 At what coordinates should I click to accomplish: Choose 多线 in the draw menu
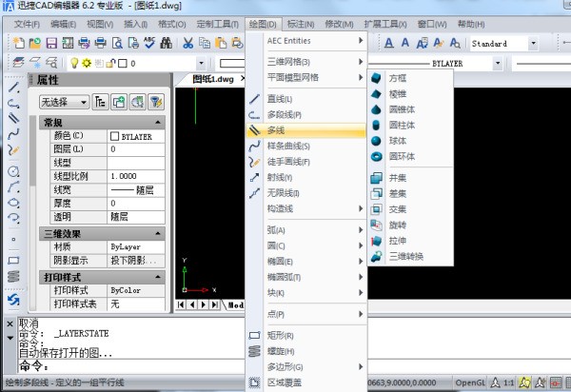tap(305, 130)
